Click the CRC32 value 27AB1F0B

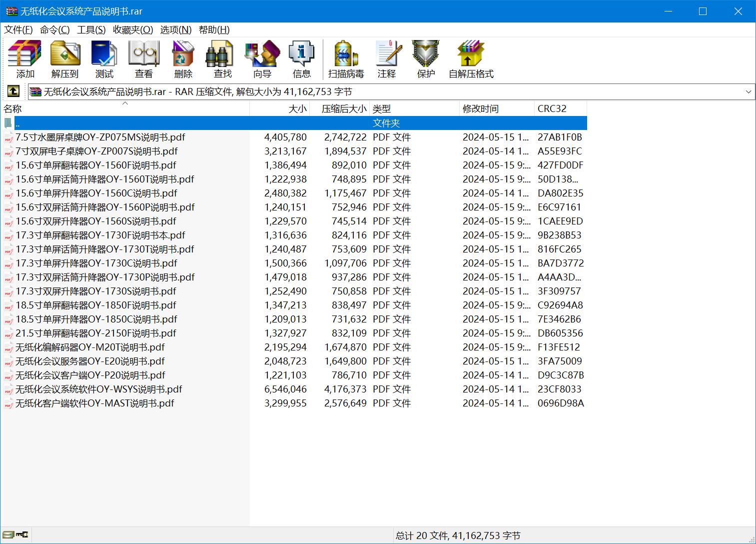click(x=560, y=137)
